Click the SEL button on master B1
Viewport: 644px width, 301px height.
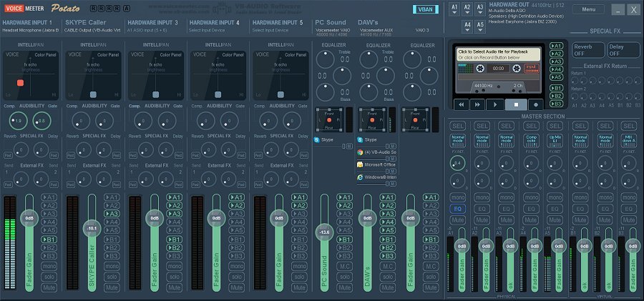[580, 126]
